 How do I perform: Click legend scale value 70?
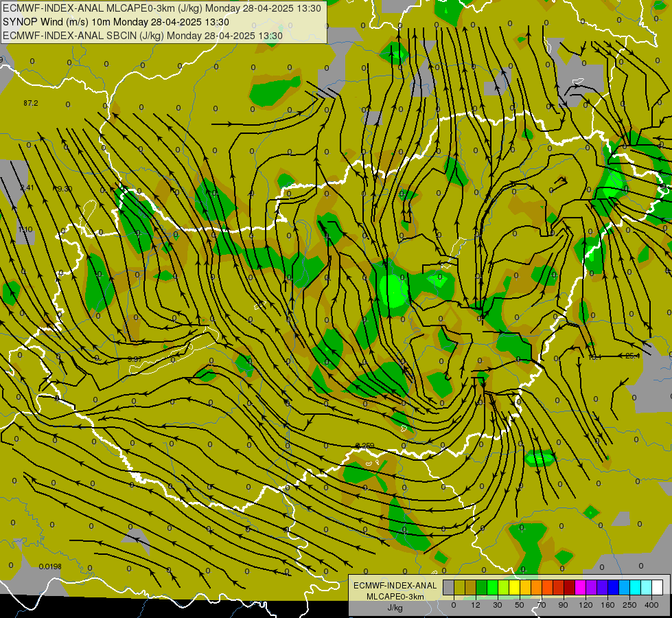click(542, 605)
